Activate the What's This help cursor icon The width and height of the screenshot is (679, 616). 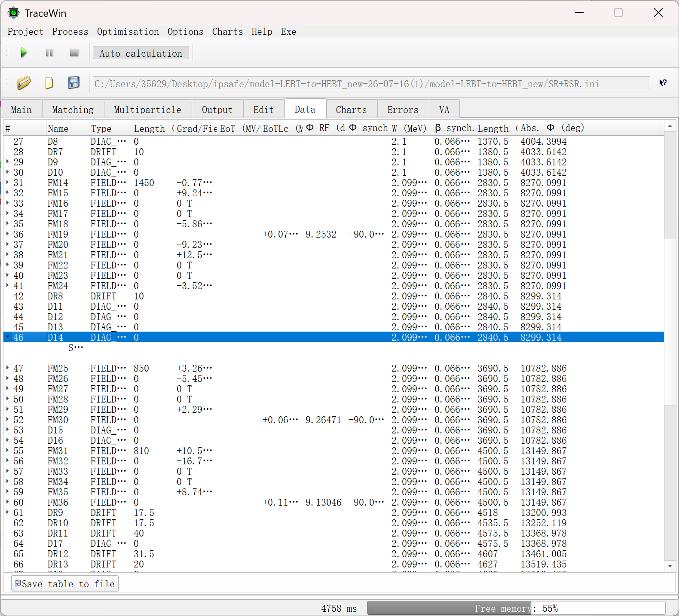tap(663, 83)
